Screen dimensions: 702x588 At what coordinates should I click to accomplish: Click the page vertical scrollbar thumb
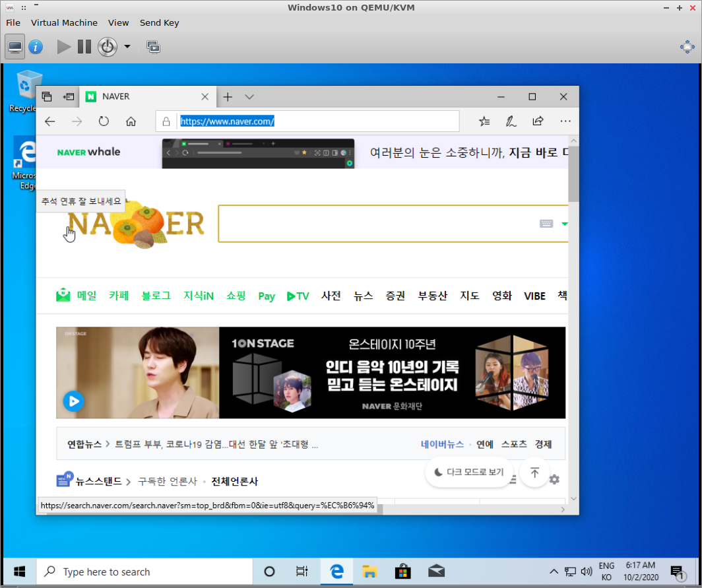point(573,174)
